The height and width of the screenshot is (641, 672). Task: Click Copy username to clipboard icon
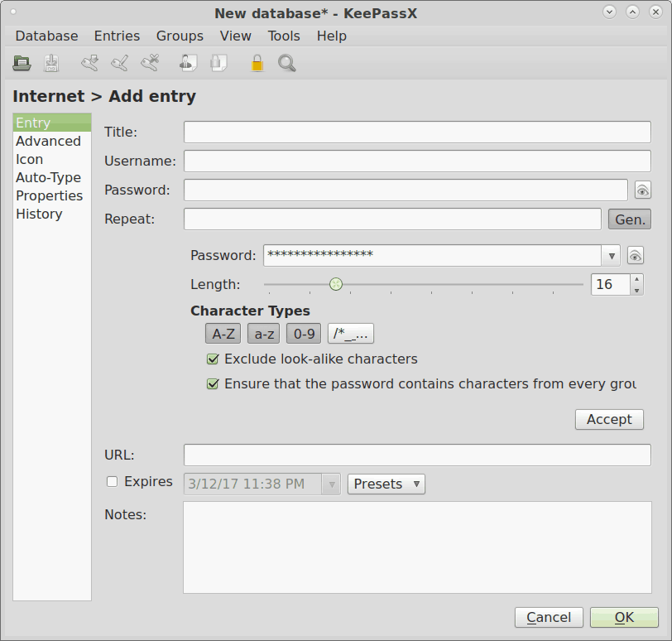[188, 63]
